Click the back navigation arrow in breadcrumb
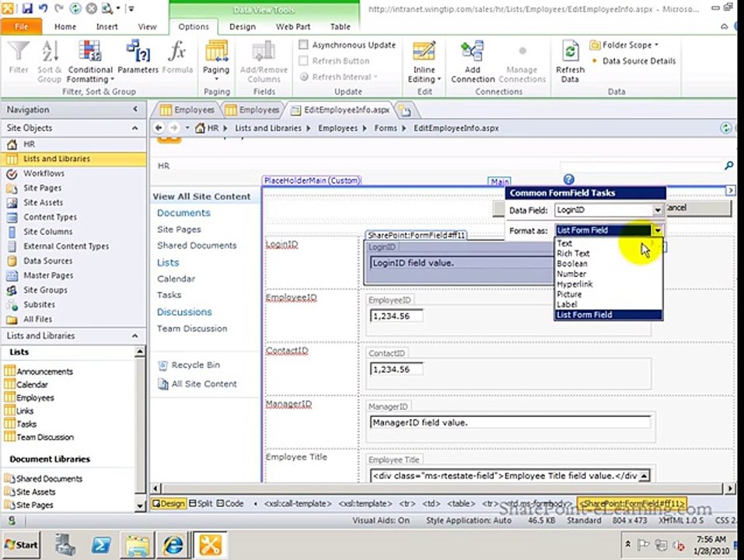 pos(159,128)
